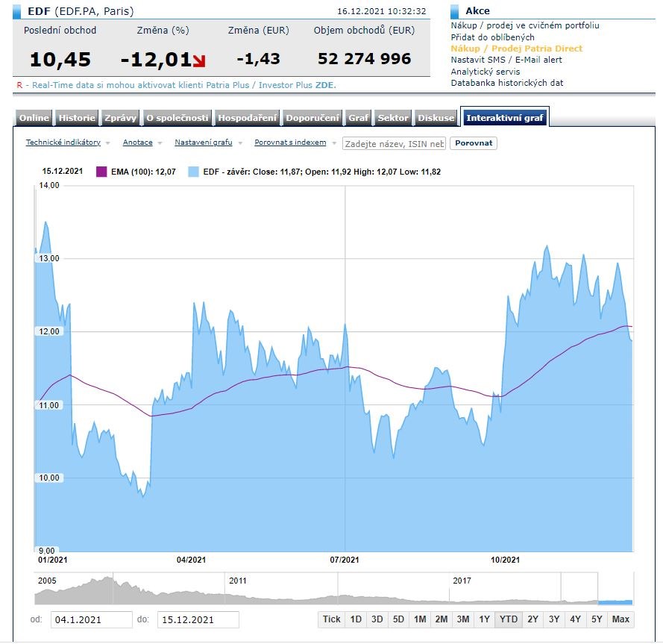Screen dimensions: 663x644
Task: Open the Databanka historických dat link
Action: [x=507, y=83]
